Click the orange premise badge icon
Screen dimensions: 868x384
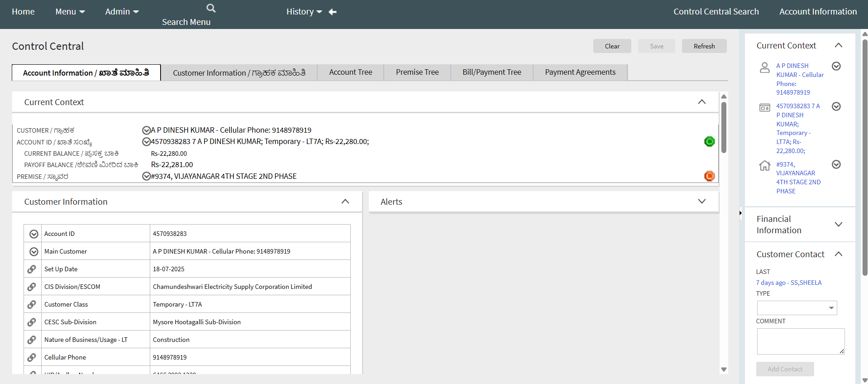tap(709, 176)
